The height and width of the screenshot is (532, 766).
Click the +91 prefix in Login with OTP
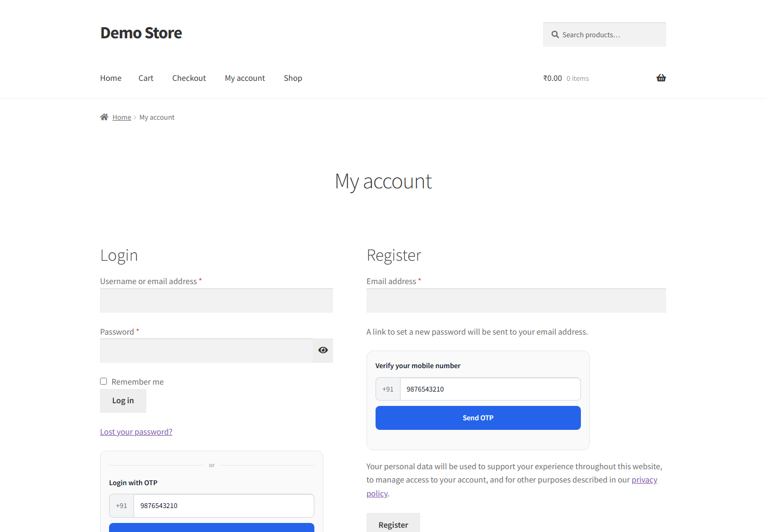121,505
